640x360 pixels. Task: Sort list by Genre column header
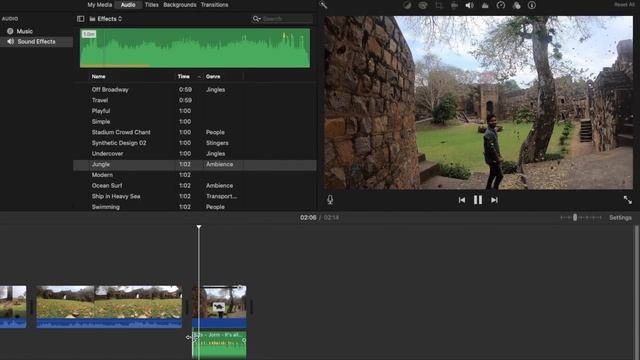click(213, 76)
